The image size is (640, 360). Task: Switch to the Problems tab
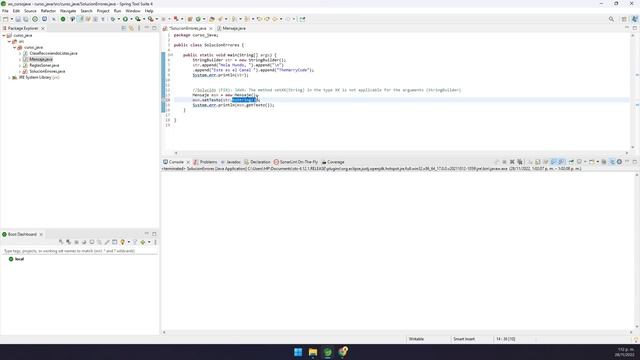pos(205,162)
